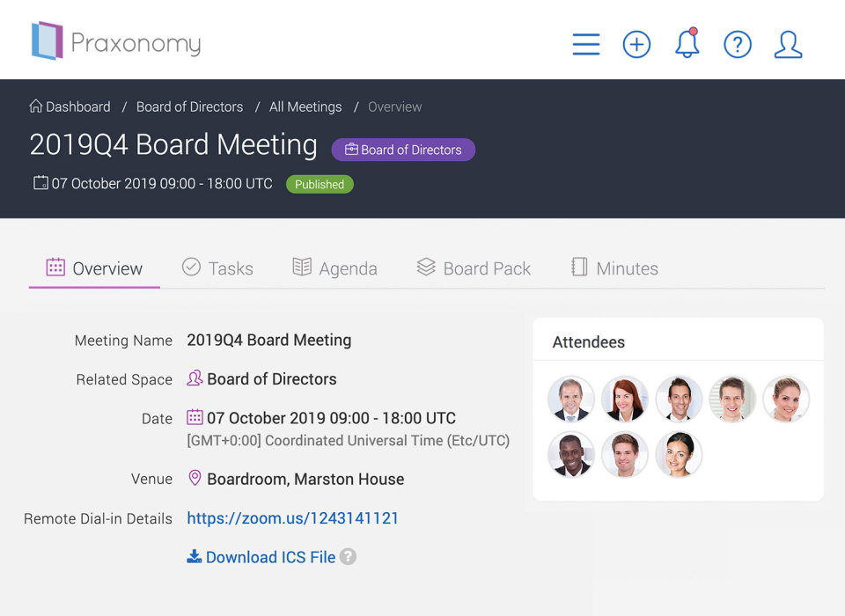This screenshot has width=845, height=616.
Task: Click the home icon in the breadcrumb
Action: pyautogui.click(x=35, y=106)
